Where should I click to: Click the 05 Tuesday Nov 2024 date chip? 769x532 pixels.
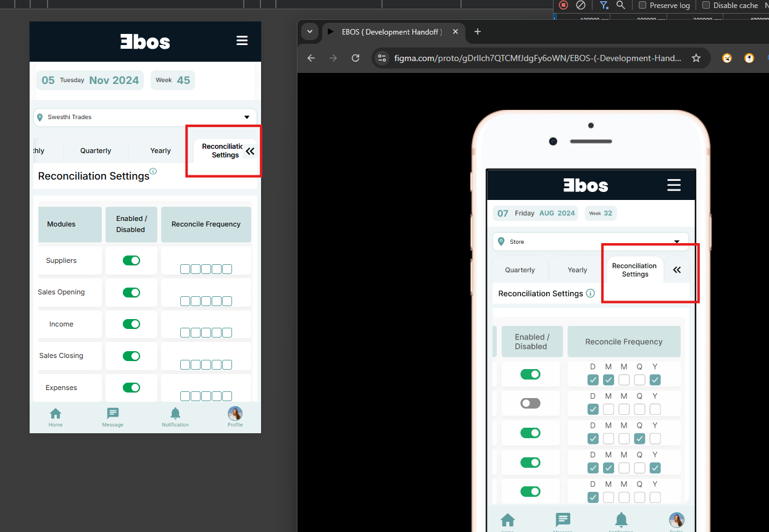click(x=90, y=80)
